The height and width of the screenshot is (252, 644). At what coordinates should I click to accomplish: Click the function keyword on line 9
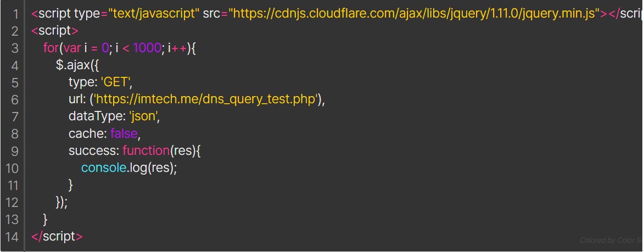(x=146, y=150)
